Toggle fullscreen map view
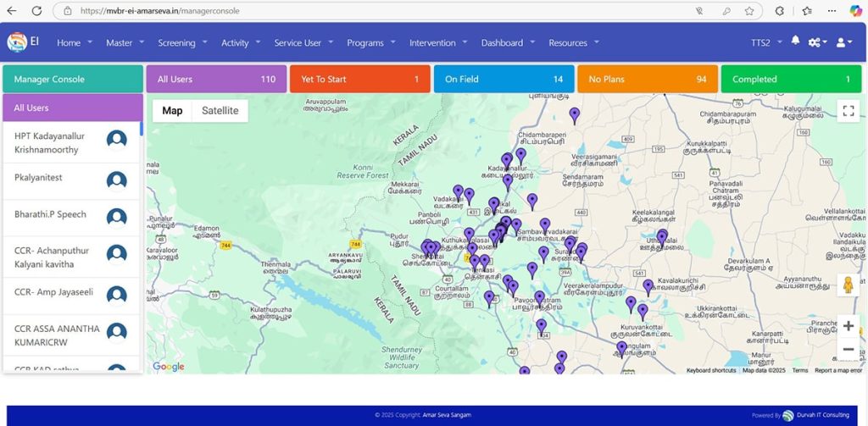Image resolution: width=868 pixels, height=426 pixels. 848,111
